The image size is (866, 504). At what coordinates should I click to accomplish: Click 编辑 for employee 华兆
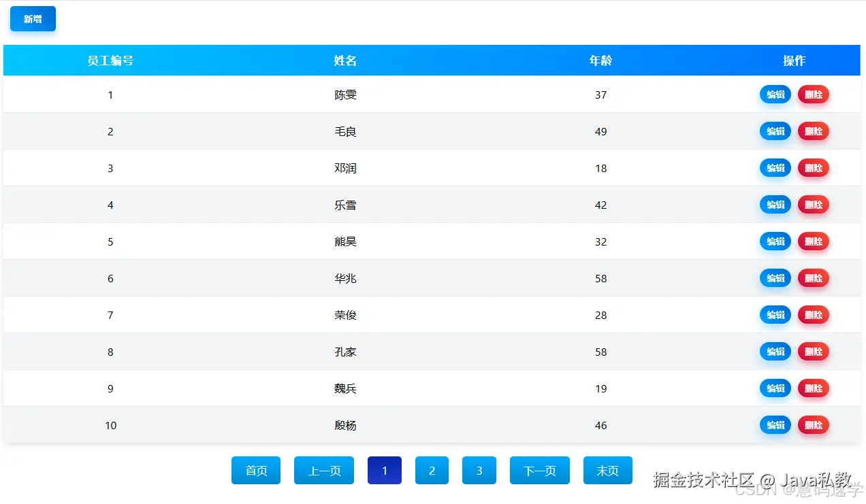coord(775,278)
